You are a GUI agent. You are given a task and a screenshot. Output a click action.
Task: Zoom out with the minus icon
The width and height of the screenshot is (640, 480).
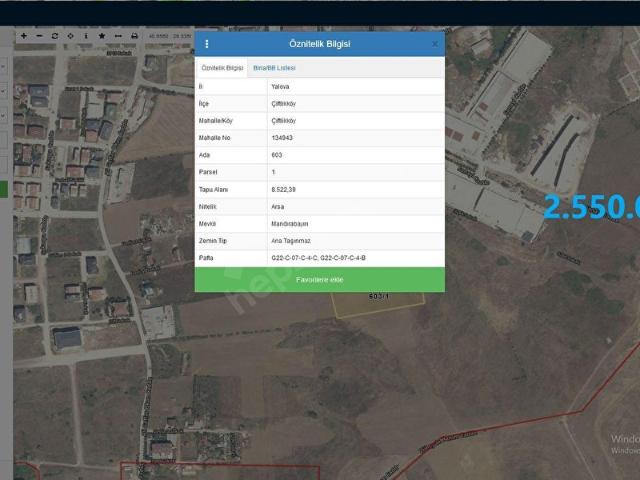click(39, 36)
